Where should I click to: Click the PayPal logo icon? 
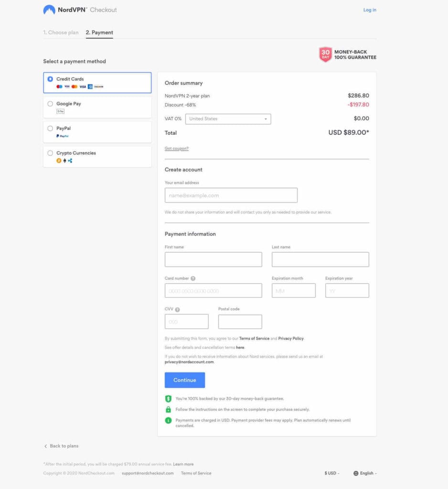pos(63,136)
